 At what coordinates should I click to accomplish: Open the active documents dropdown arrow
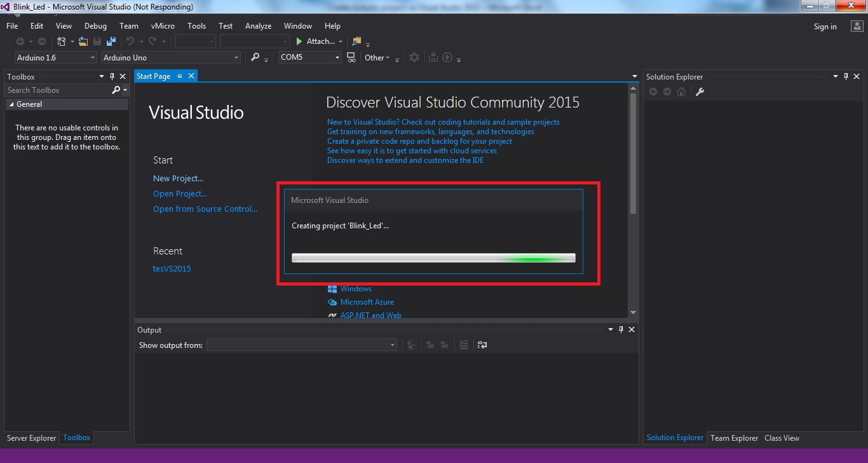click(x=634, y=76)
